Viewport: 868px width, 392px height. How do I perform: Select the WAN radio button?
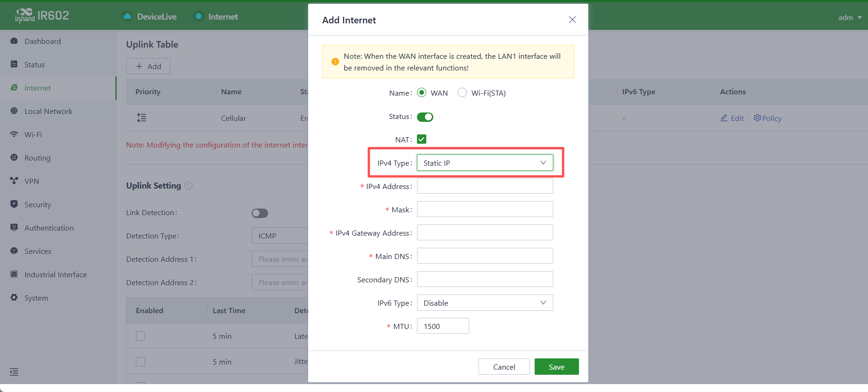[x=422, y=92]
